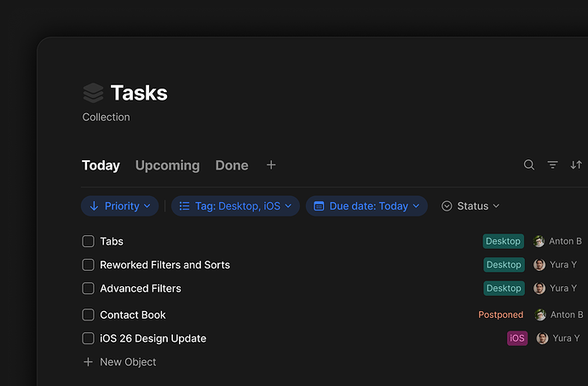Click the down arrow icon in Priority sort

94,206
